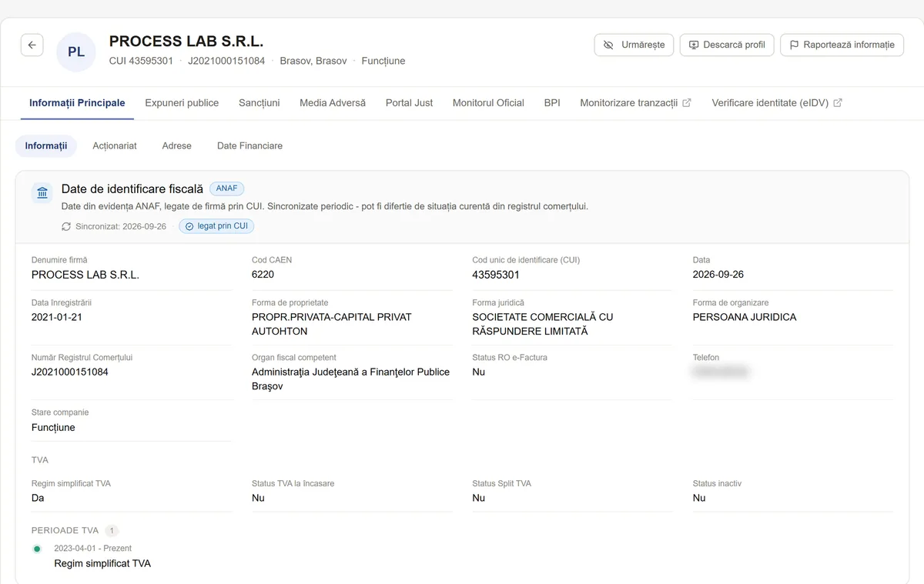
Task: Click the registration date 2021-01-21
Action: [x=57, y=317]
